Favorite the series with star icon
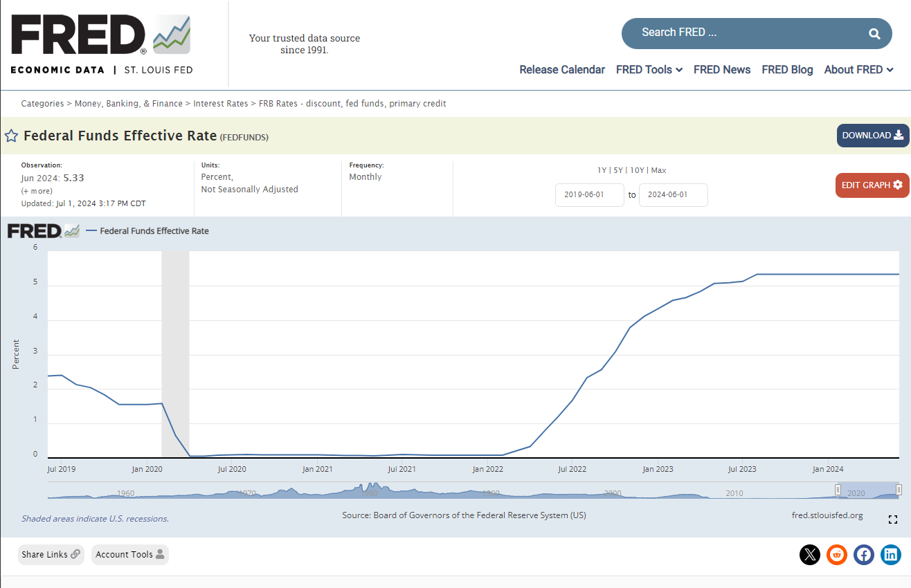This screenshot has height=588, width=911. point(11,136)
